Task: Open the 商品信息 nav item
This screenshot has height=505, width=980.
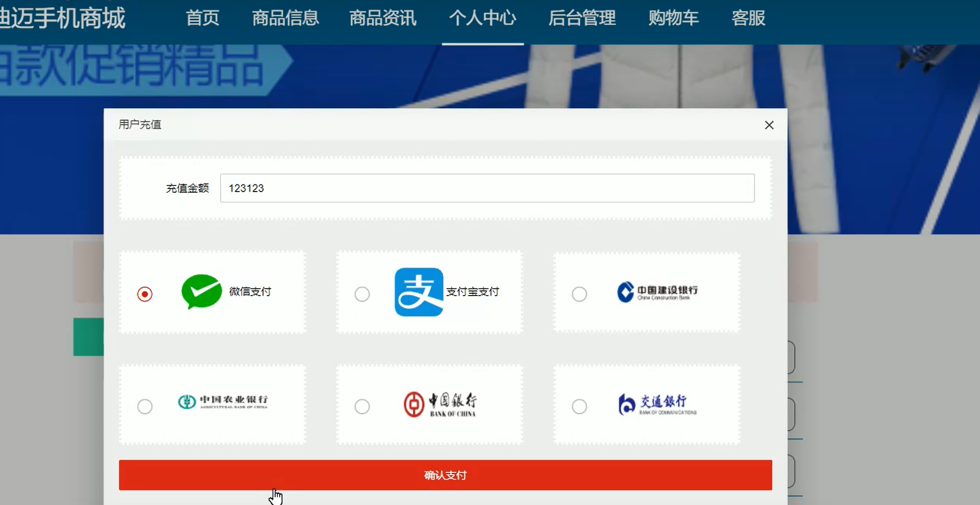Action: click(286, 18)
